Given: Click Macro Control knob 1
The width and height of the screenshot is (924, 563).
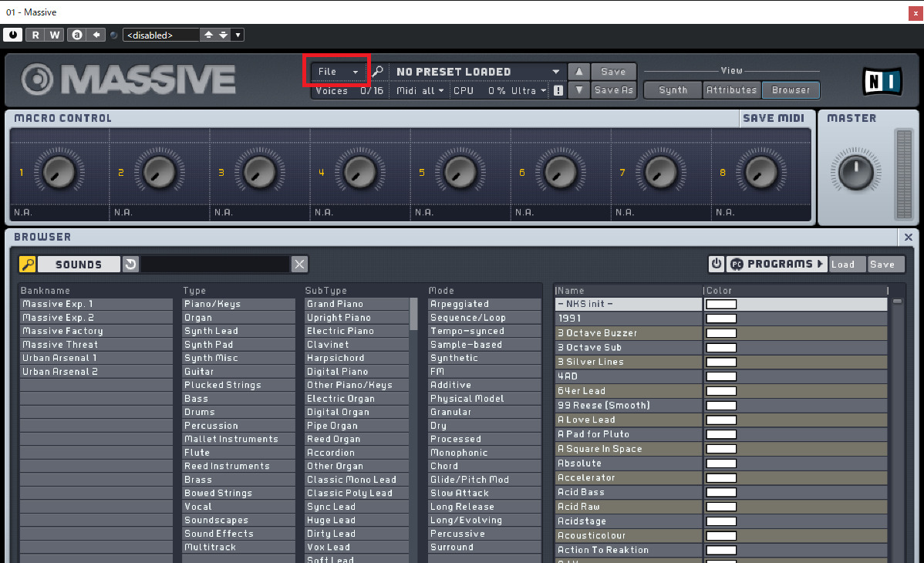Looking at the screenshot, I should pos(59,172).
